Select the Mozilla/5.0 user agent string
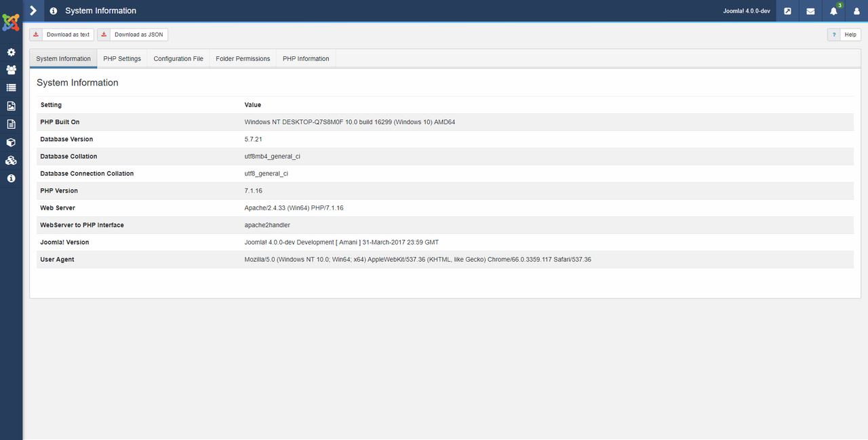Viewport: 868px width, 440px height. point(418,260)
